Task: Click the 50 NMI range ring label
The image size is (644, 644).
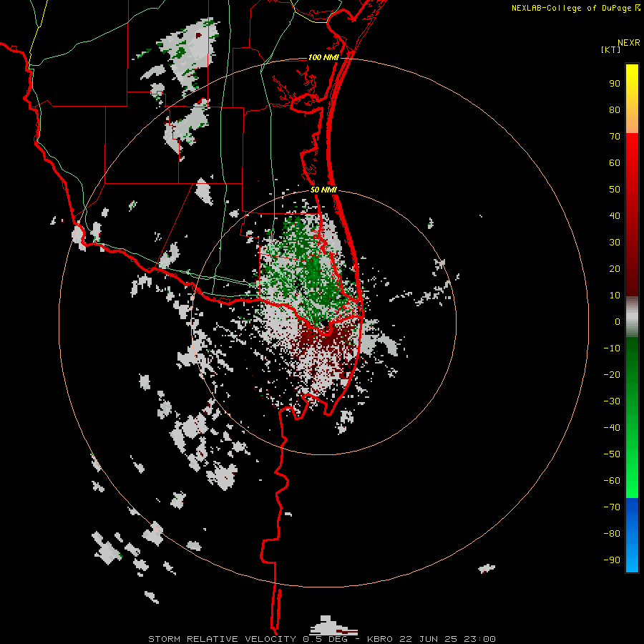Action: point(323,190)
